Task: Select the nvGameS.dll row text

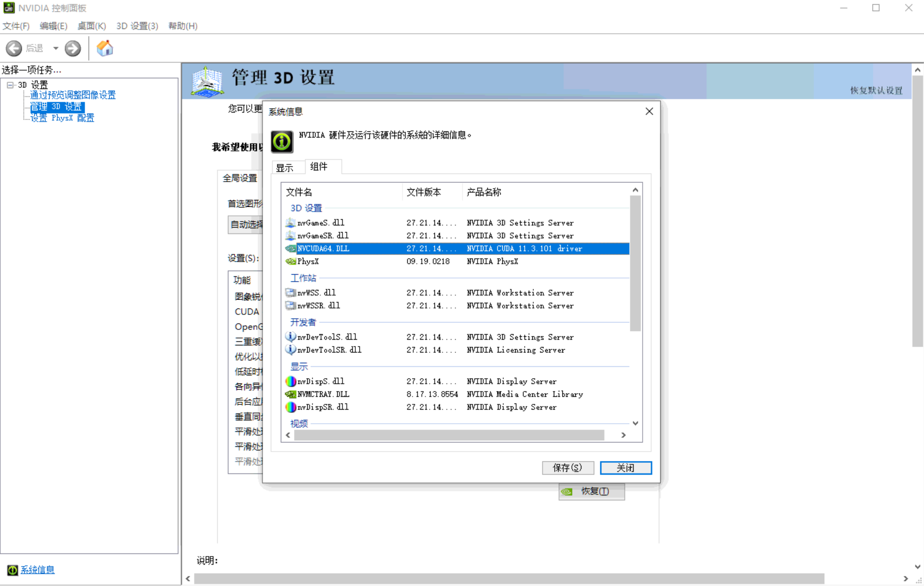Action: tap(321, 223)
